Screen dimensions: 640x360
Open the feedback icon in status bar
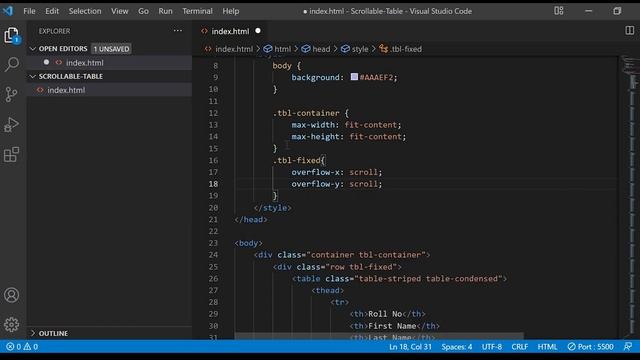click(x=628, y=347)
